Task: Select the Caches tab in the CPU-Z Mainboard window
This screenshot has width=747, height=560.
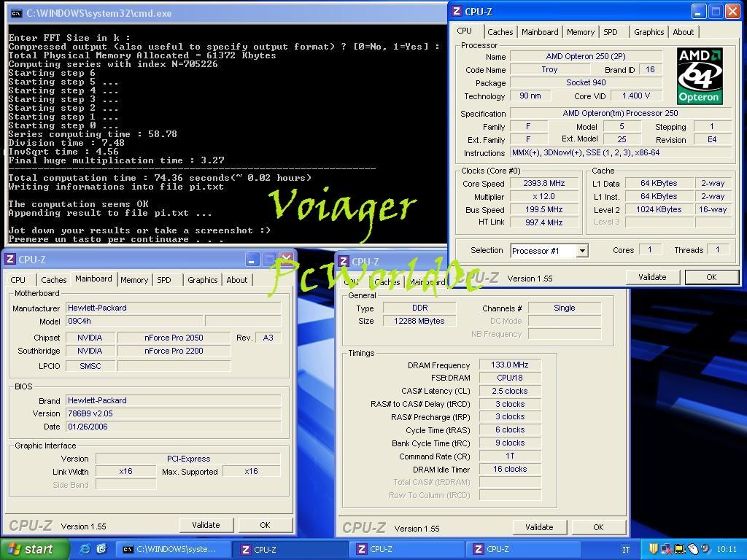Action: pyautogui.click(x=54, y=280)
